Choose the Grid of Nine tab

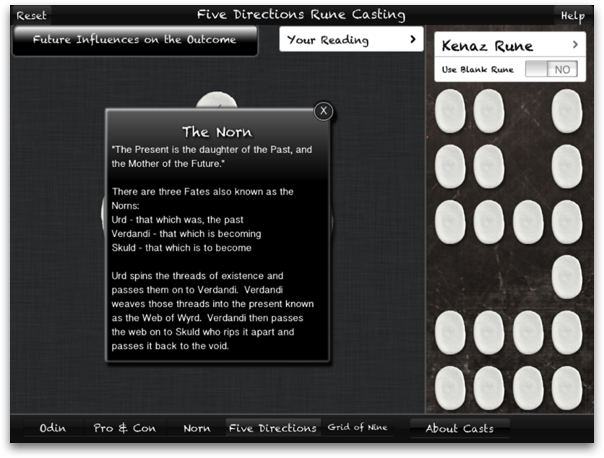pyautogui.click(x=355, y=428)
